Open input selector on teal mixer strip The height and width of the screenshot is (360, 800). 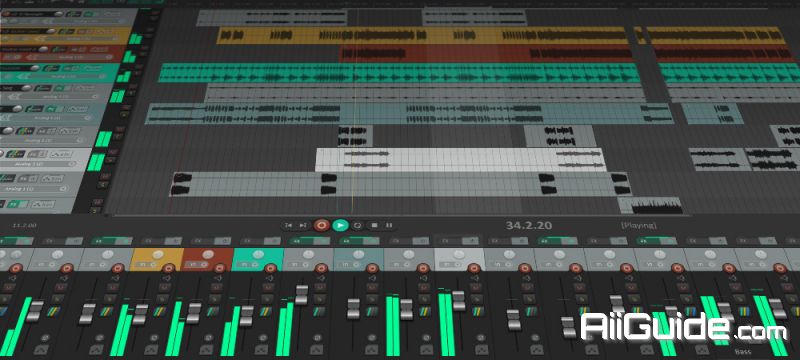(x=247, y=264)
